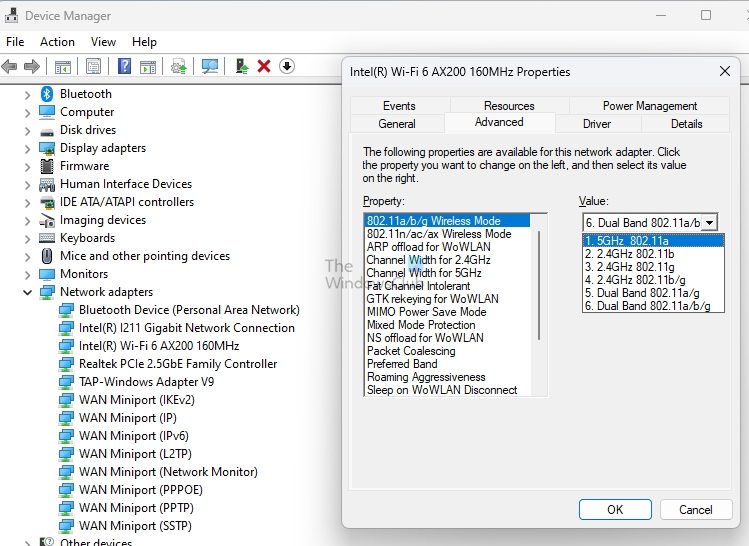Click the Enable device toolbar icon
749x546 pixels.
click(x=242, y=66)
